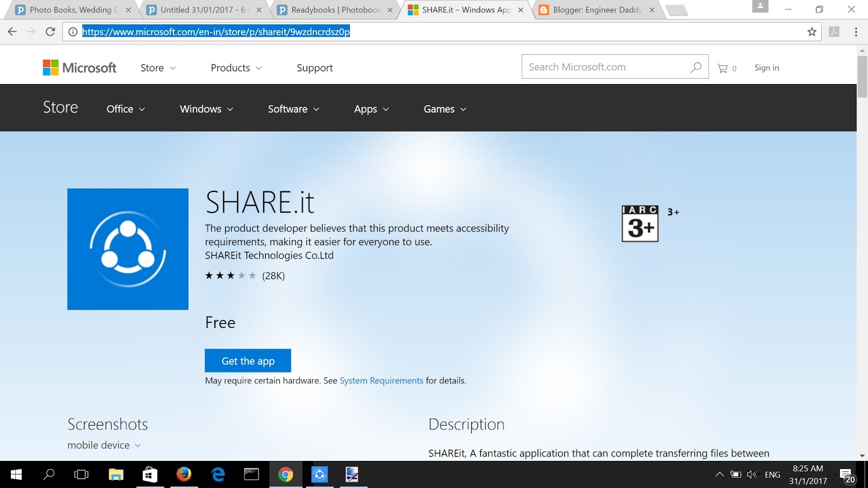Click the SHAREit app logo image

(128, 249)
